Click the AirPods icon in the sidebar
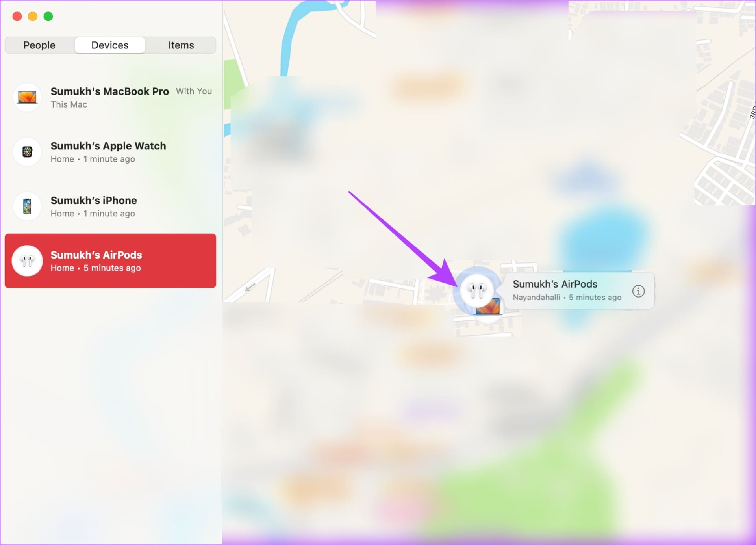Viewport: 756px width, 545px height. click(x=27, y=260)
